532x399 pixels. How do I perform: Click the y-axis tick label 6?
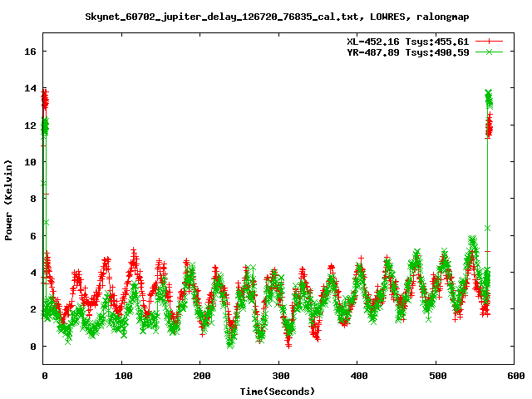pos(33,236)
